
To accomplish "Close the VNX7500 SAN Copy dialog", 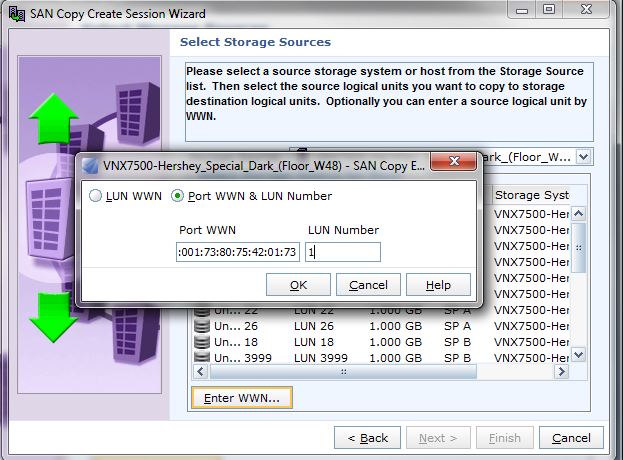I will 454,161.
